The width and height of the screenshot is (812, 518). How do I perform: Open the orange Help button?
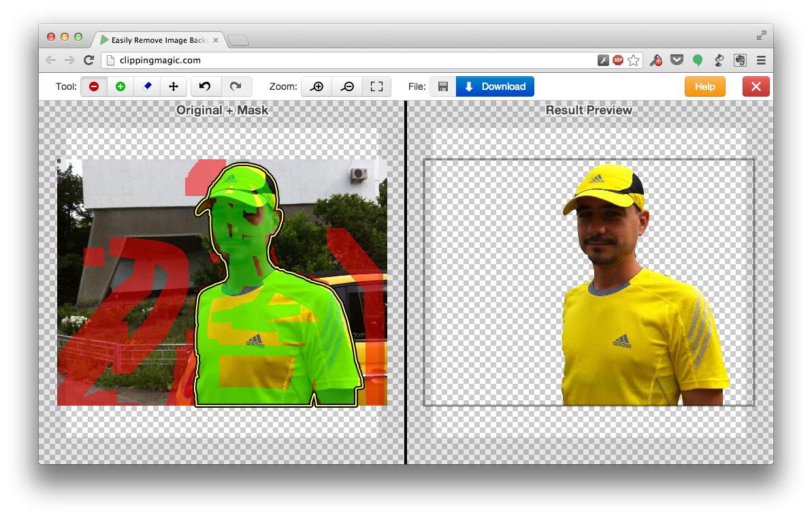click(x=704, y=86)
